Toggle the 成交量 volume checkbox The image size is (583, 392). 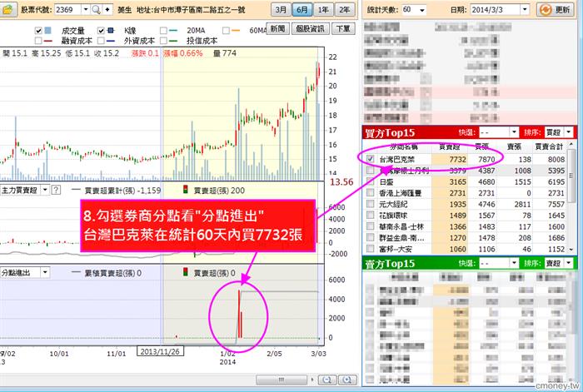pos(38,31)
